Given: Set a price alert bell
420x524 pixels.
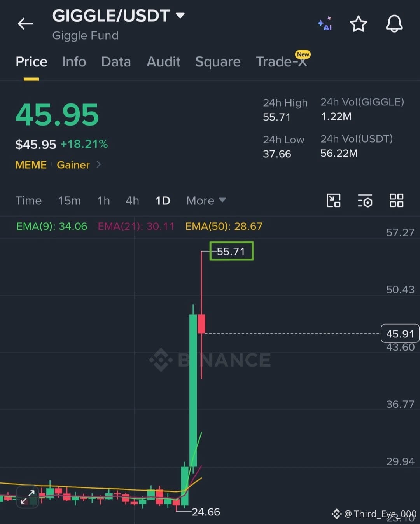Looking at the screenshot, I should coord(394,24).
